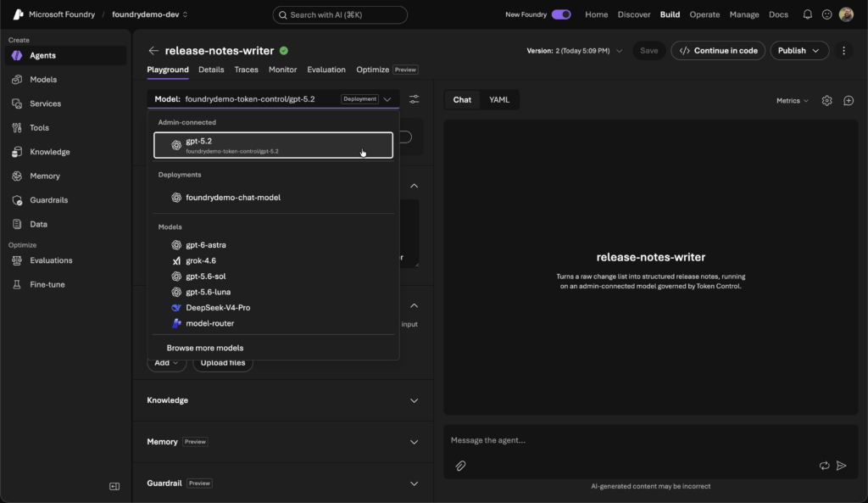Collapse the sidebar panel icon
The width and height of the screenshot is (868, 503).
click(x=114, y=486)
